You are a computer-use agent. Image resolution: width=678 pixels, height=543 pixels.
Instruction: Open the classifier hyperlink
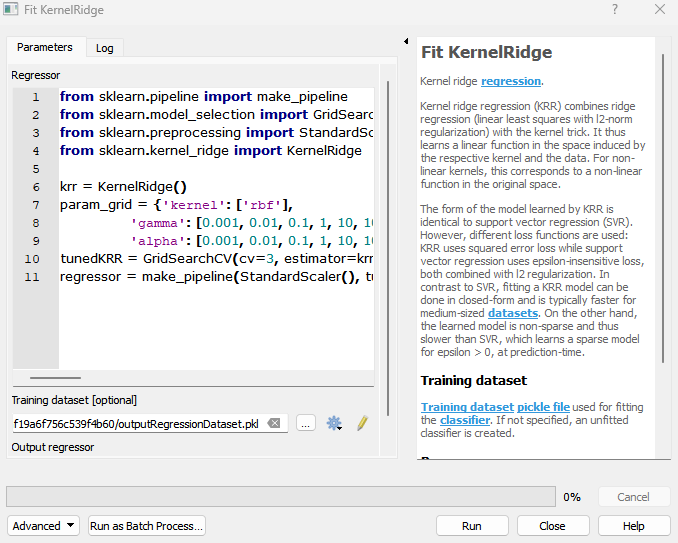(465, 420)
